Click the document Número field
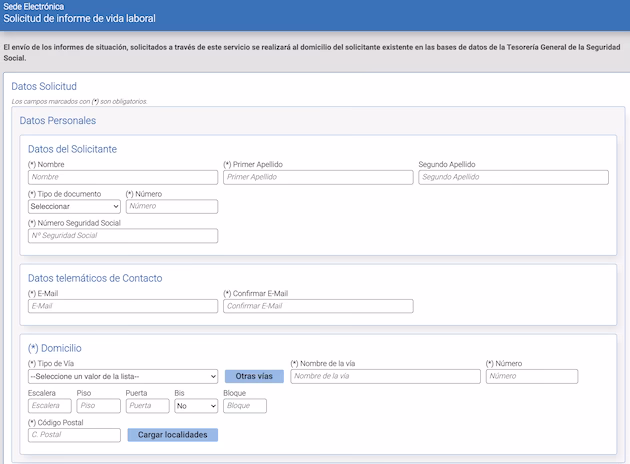Image resolution: width=630 pixels, height=464 pixels. [x=171, y=206]
